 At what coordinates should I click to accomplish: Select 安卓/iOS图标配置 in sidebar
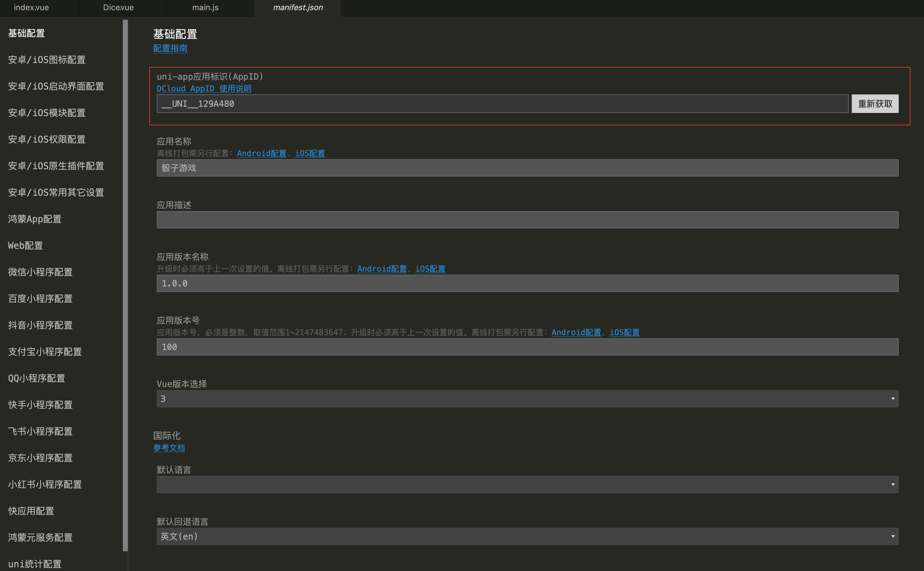[x=47, y=60]
